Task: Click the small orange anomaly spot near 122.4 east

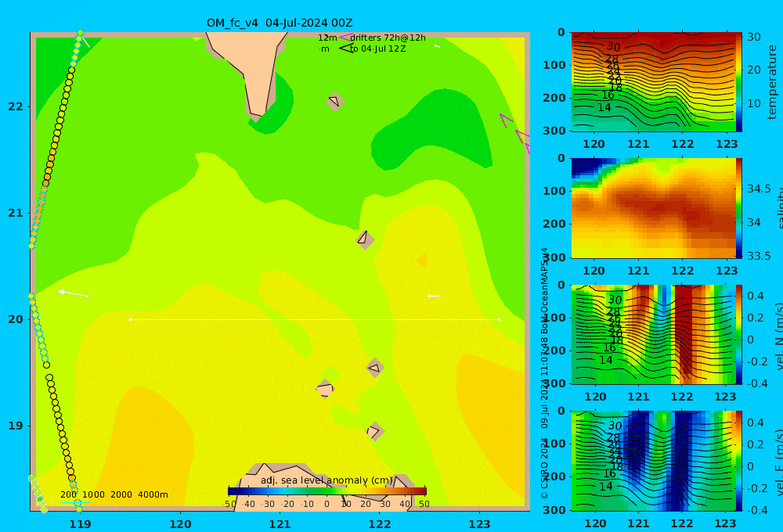Action: point(423,260)
